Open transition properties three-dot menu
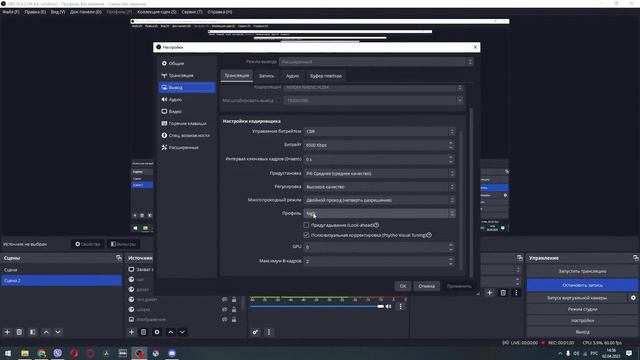 point(516,292)
